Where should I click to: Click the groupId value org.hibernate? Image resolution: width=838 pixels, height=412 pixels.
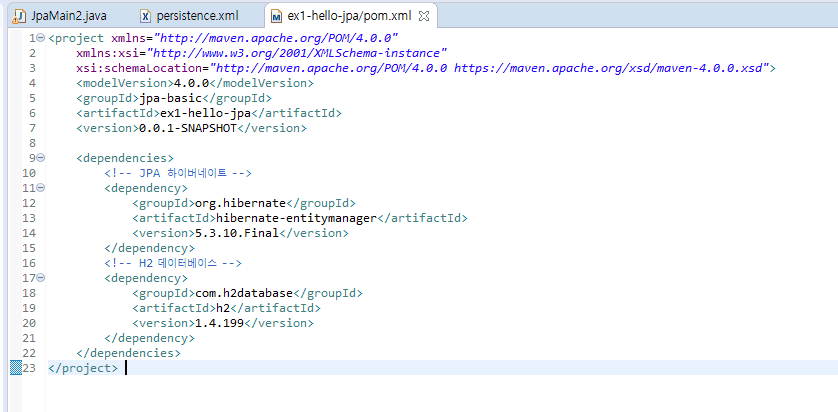coord(240,203)
